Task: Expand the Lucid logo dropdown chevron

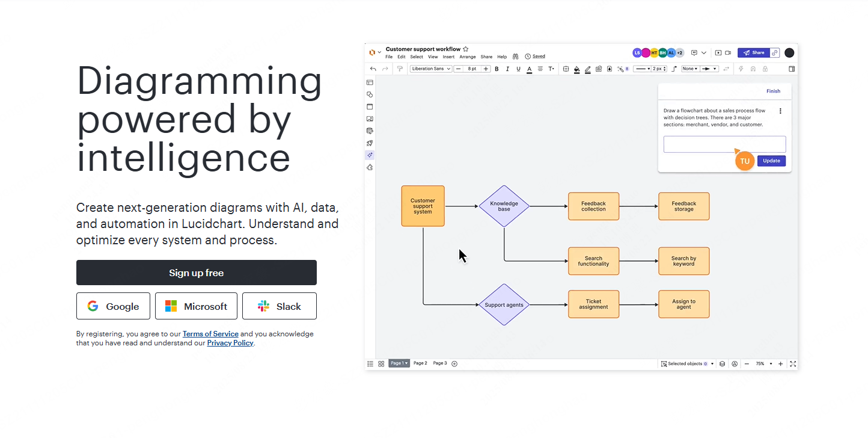Action: point(379,53)
